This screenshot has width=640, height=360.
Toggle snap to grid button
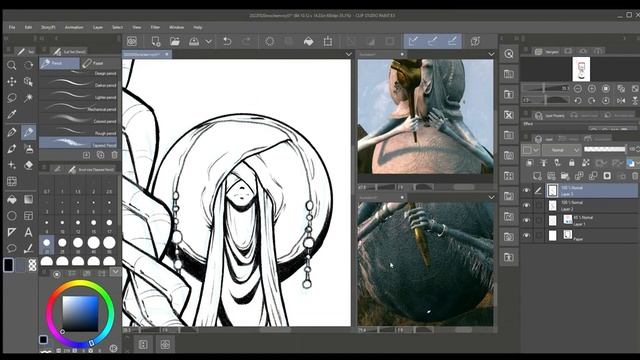tap(452, 41)
